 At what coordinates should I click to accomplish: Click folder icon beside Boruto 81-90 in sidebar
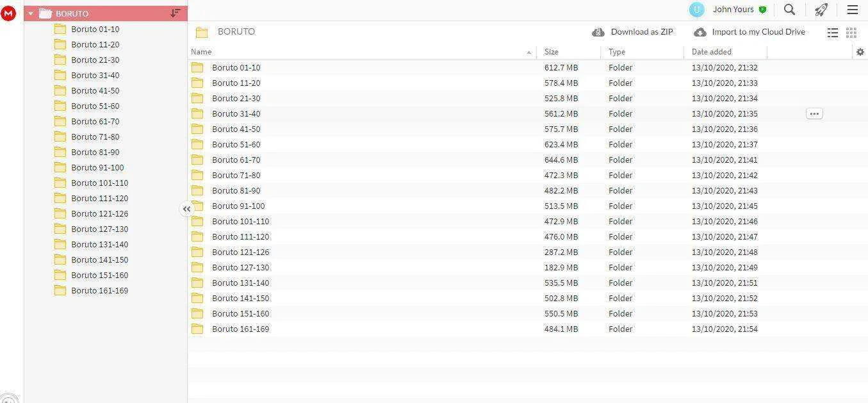tap(60, 152)
